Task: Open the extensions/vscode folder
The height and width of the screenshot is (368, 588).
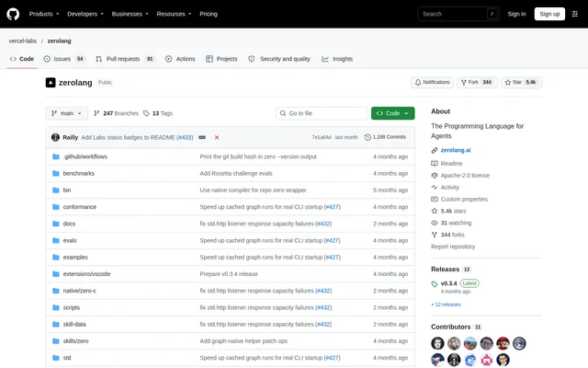Action: click(86, 274)
